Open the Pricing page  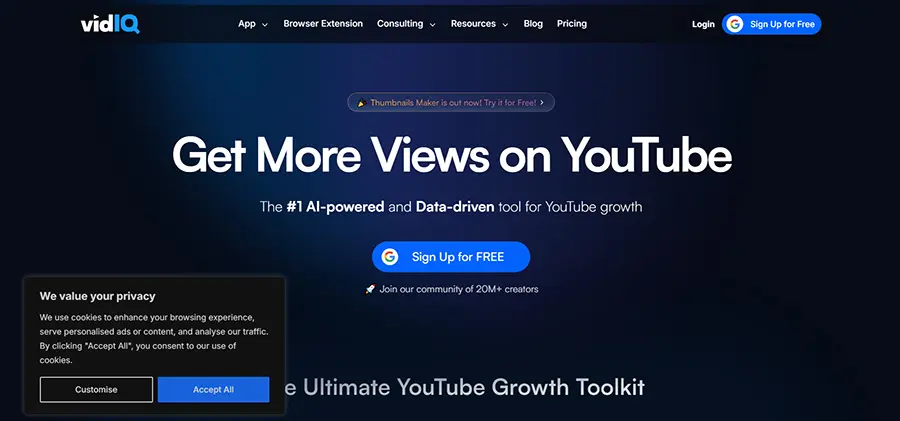coord(572,24)
